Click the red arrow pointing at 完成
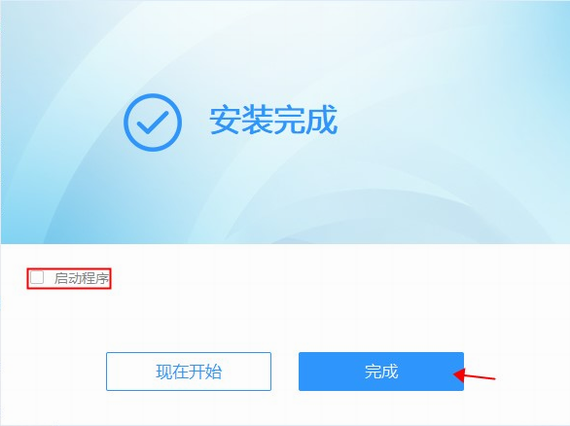 pyautogui.click(x=474, y=375)
